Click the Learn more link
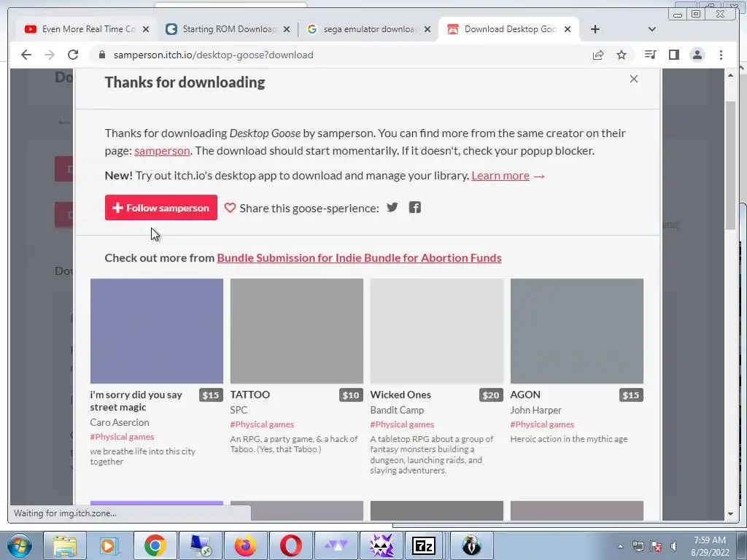This screenshot has width=747, height=560. tap(500, 175)
